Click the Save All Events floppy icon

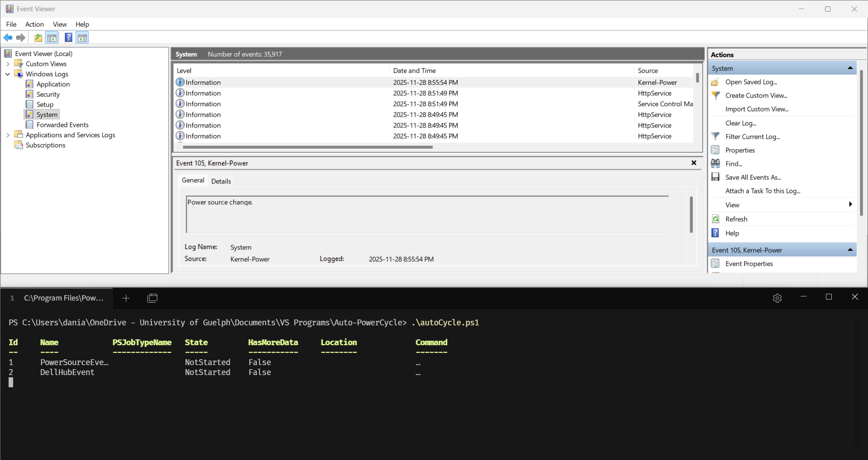(x=716, y=177)
